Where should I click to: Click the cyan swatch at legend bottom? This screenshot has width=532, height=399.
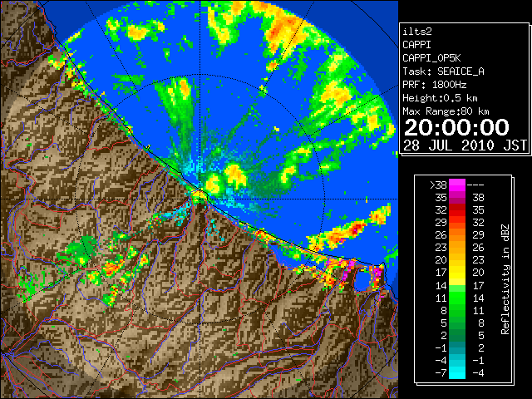[x=457, y=372]
